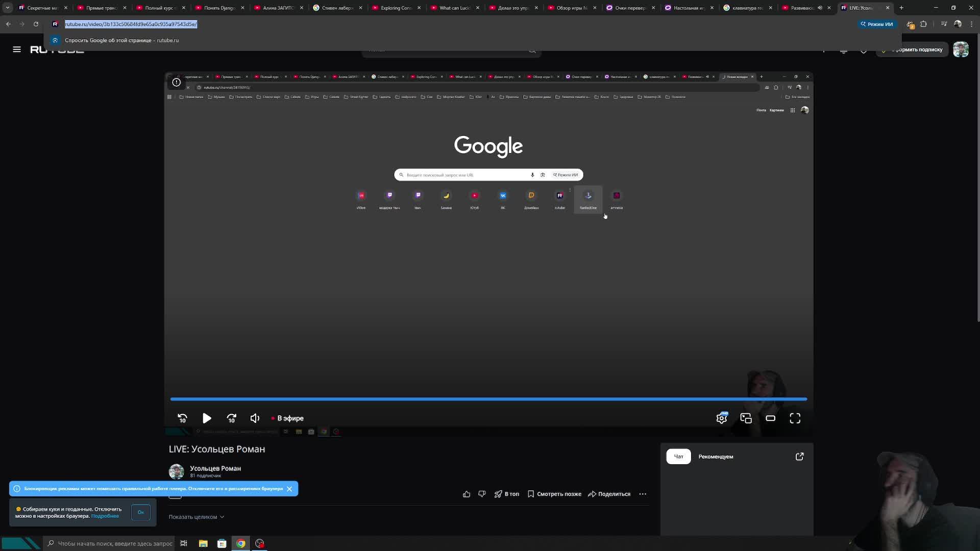Screen dimensions: 980x551
Task: Accept cookies with the Ок button
Action: click(x=140, y=512)
